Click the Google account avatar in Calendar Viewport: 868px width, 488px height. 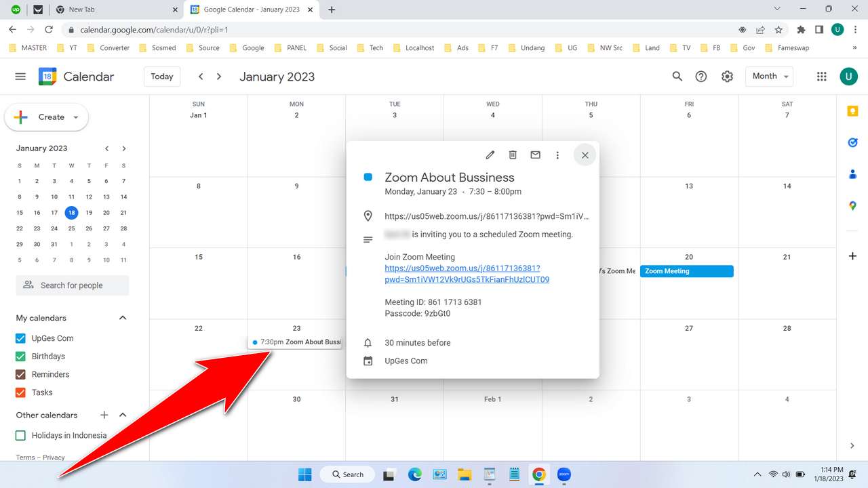(x=848, y=77)
